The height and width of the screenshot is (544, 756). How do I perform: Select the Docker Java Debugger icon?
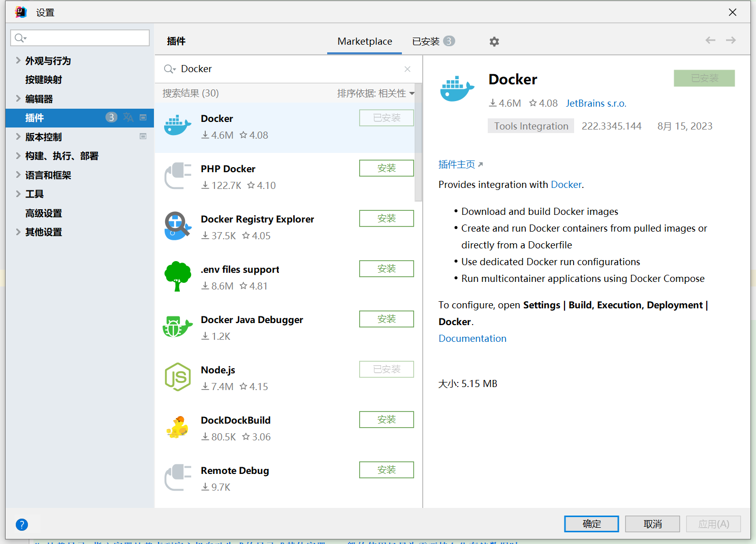coord(177,327)
